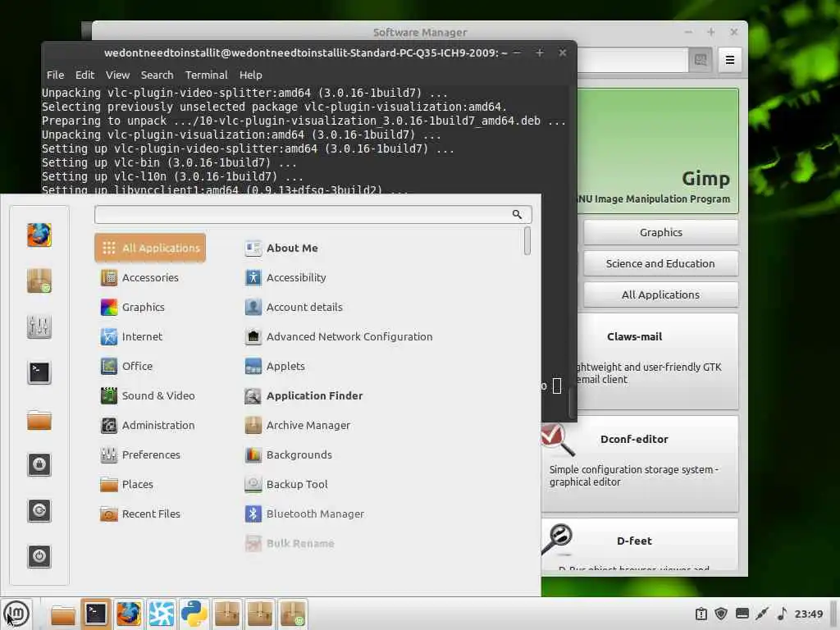The height and width of the screenshot is (630, 840).
Task: Launch Firefox from the taskbar
Action: (129, 614)
